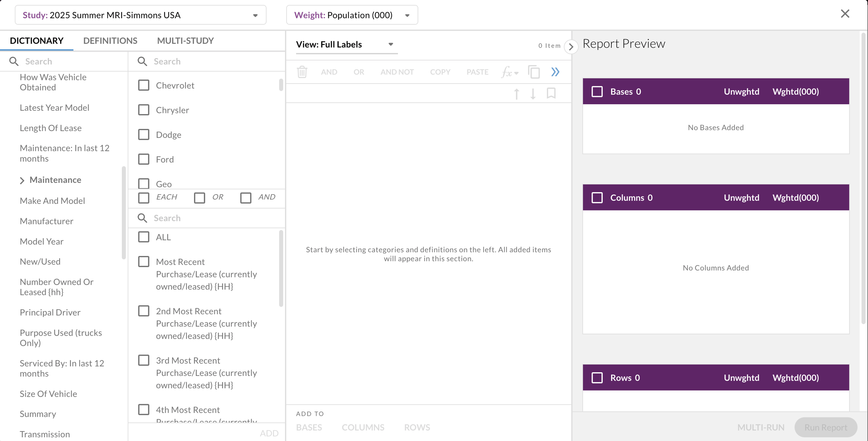Select Manufacturer in dictionary list
The width and height of the screenshot is (868, 441).
(x=46, y=221)
